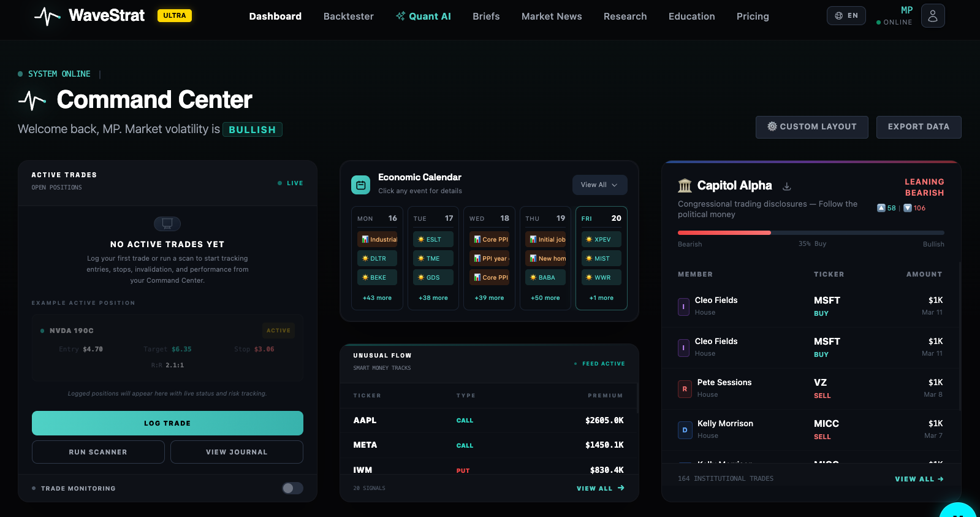Click the Log Trade button

click(x=167, y=423)
